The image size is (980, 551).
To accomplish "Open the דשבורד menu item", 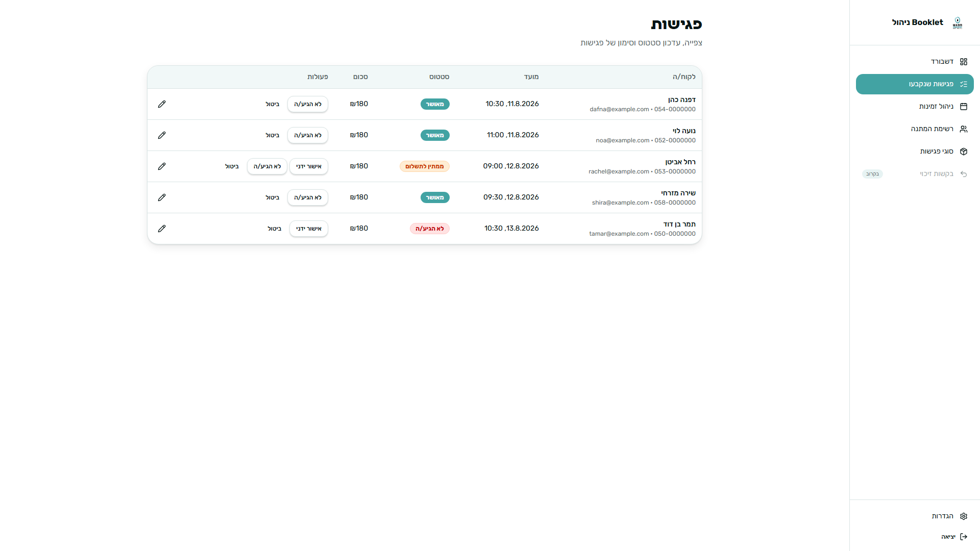I will pos(915,62).
